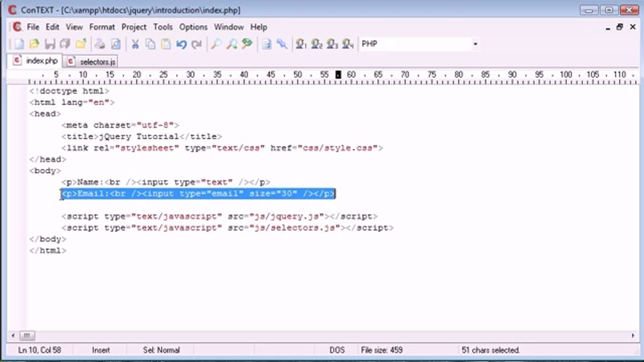
Task: Click the doctype html line
Action: (x=69, y=91)
